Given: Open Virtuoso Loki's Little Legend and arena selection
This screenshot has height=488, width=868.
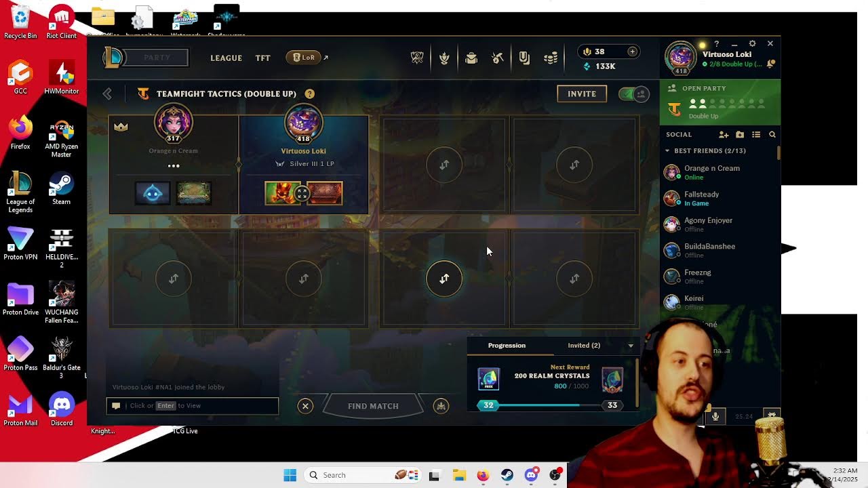Looking at the screenshot, I should [x=303, y=194].
